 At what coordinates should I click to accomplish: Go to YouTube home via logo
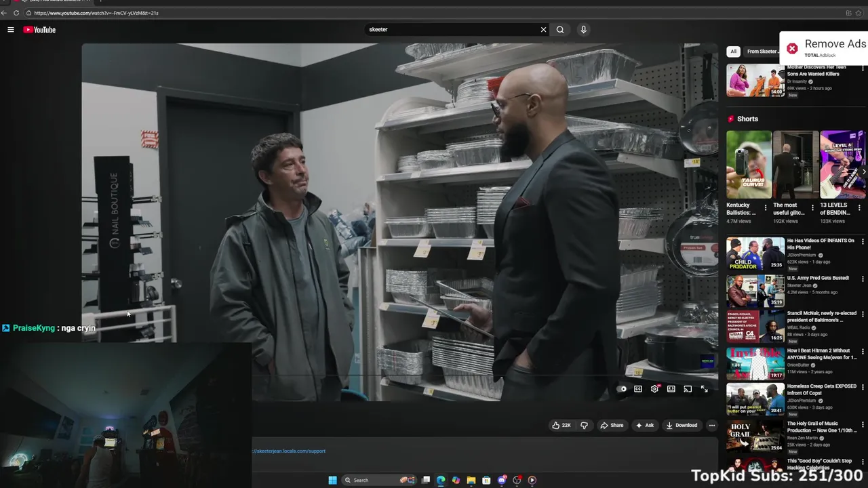39,30
